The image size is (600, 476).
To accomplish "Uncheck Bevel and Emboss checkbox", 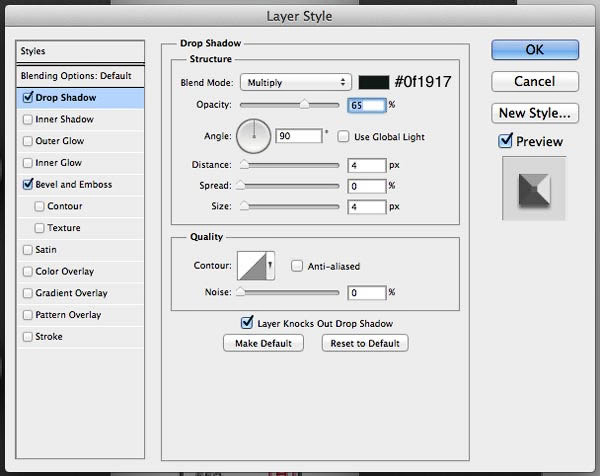I will click(28, 184).
